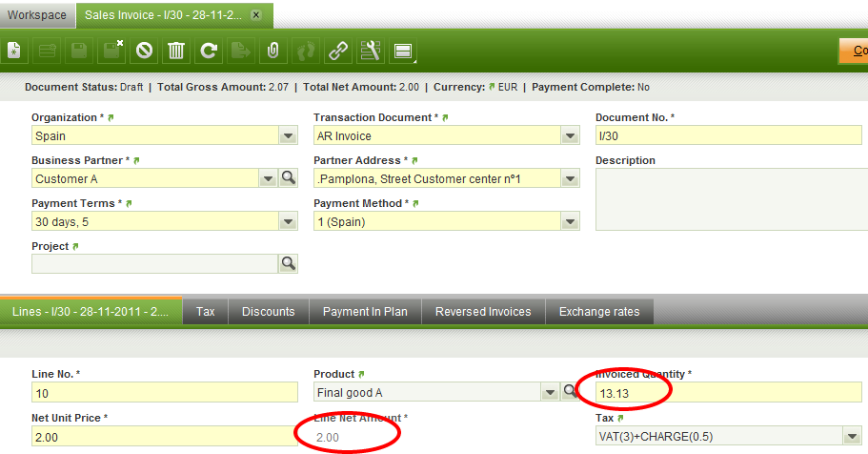Click into the Project input field
The height and width of the screenshot is (454, 868).
[154, 263]
